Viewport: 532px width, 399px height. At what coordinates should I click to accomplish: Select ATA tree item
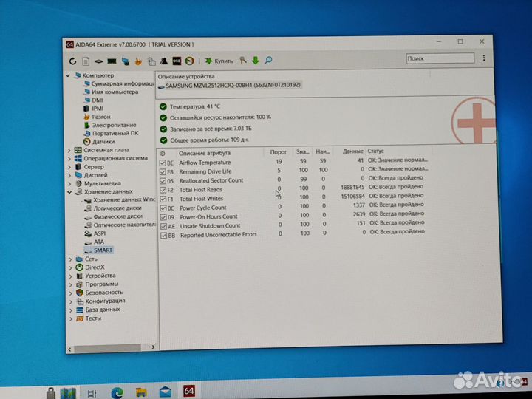click(95, 242)
